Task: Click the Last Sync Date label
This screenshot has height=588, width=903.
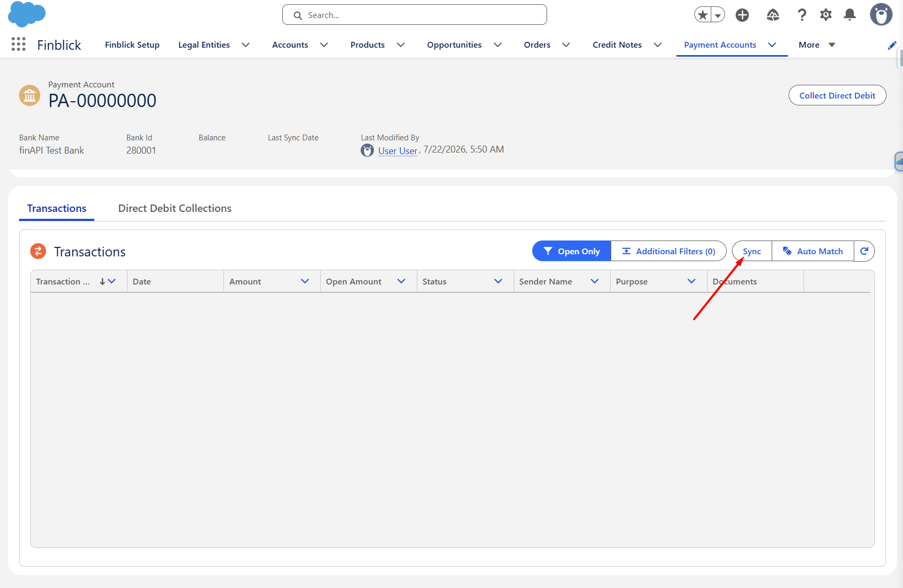Action: [x=293, y=138]
